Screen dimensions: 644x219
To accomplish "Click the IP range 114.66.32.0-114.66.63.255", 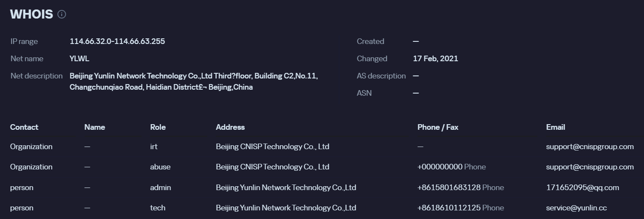I will [x=117, y=41].
